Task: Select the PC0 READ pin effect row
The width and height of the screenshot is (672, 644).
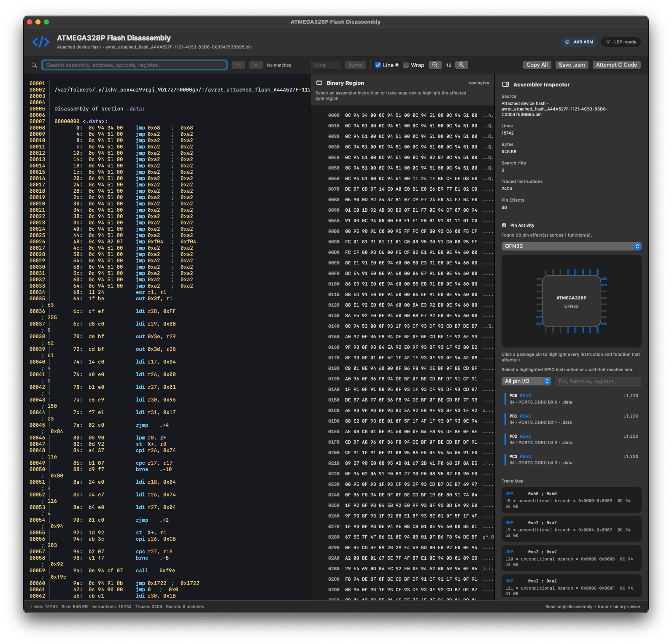Action: (571, 399)
